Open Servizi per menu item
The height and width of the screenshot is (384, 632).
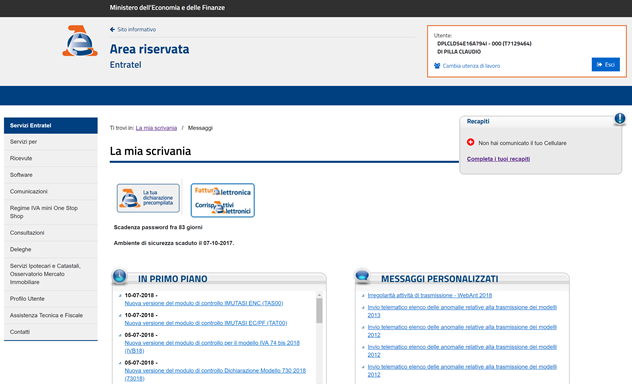51,142
